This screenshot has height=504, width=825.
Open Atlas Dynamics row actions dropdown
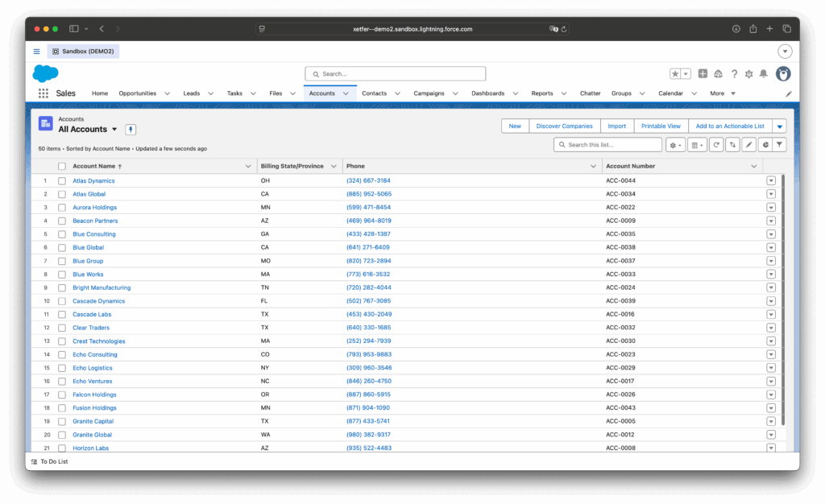coord(771,181)
